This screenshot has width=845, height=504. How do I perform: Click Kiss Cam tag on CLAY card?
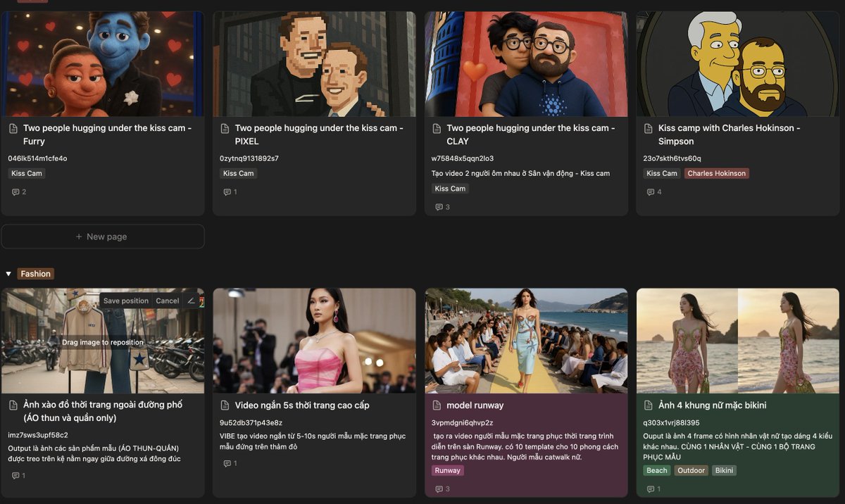pos(450,189)
